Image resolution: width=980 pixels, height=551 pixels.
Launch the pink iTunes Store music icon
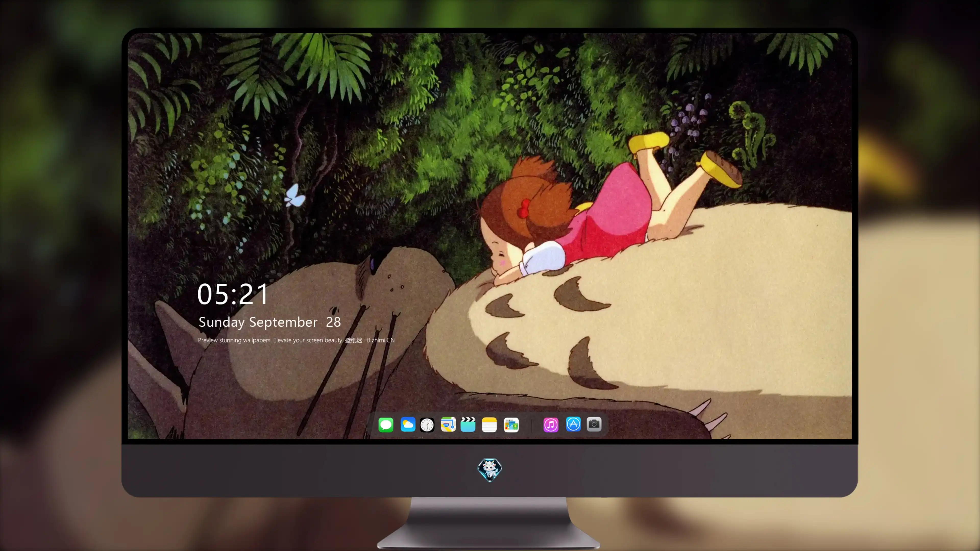(551, 425)
